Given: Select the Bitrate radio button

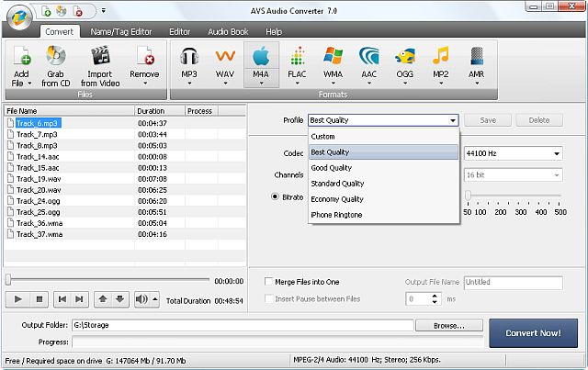Looking at the screenshot, I should (x=275, y=196).
